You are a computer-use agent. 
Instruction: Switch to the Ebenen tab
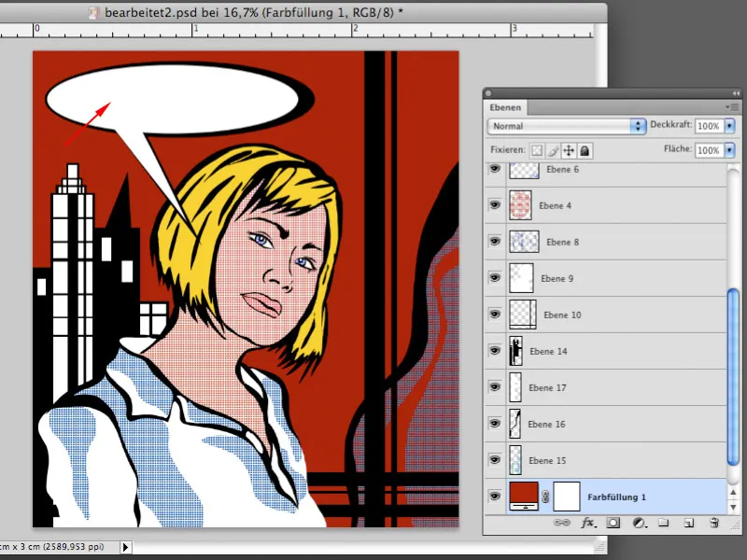[505, 106]
